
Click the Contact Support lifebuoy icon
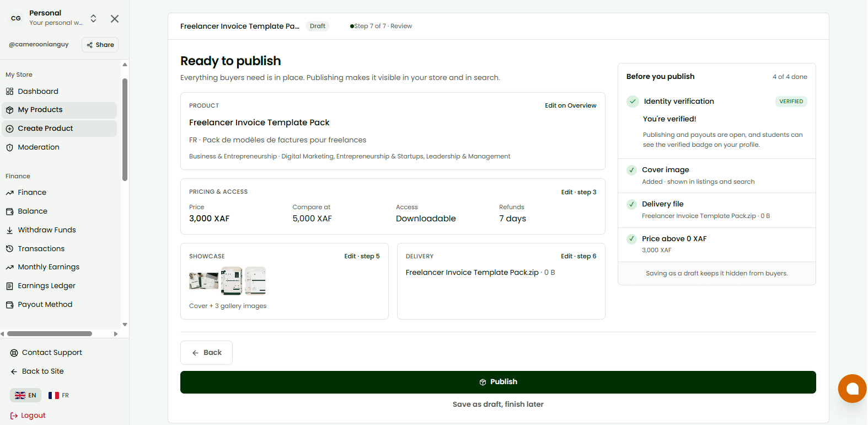click(x=14, y=353)
